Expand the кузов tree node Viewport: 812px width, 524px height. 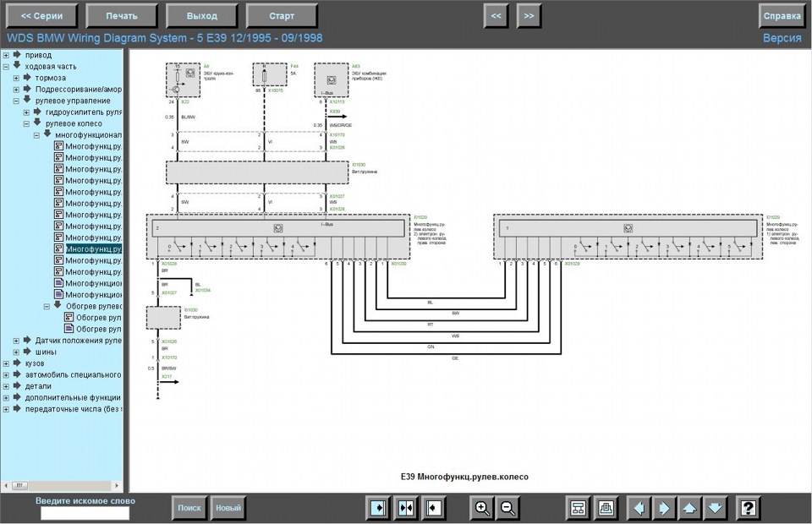click(6, 363)
